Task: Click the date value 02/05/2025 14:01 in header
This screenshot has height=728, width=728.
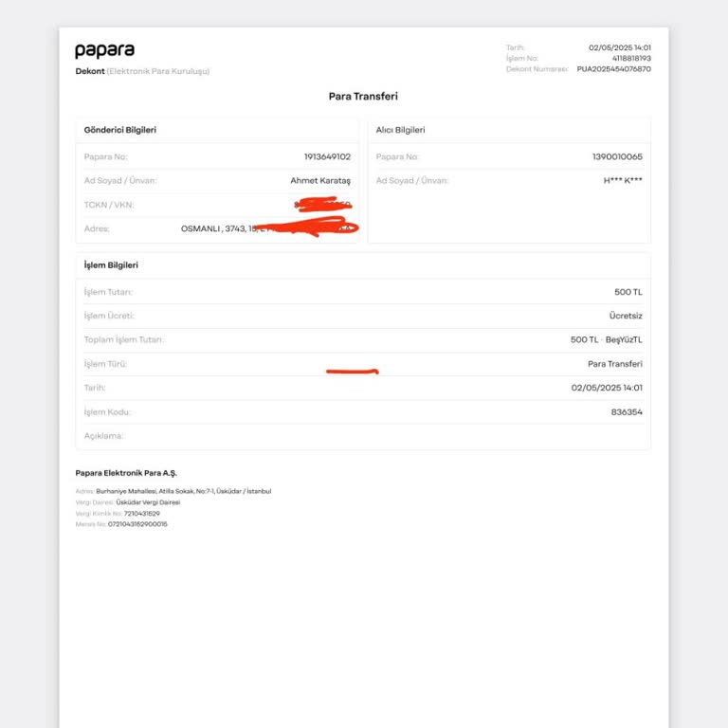Action: point(620,47)
